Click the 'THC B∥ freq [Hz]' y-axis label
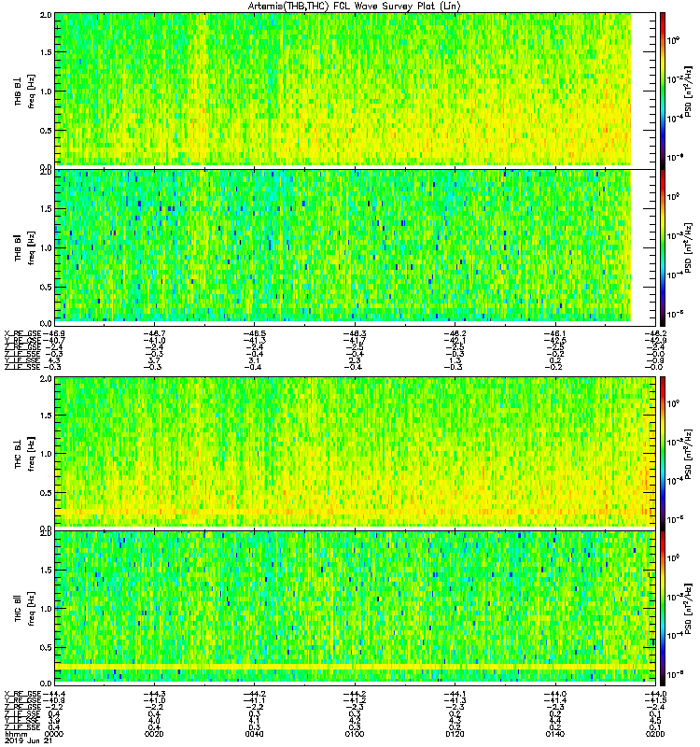 [x=24, y=609]
